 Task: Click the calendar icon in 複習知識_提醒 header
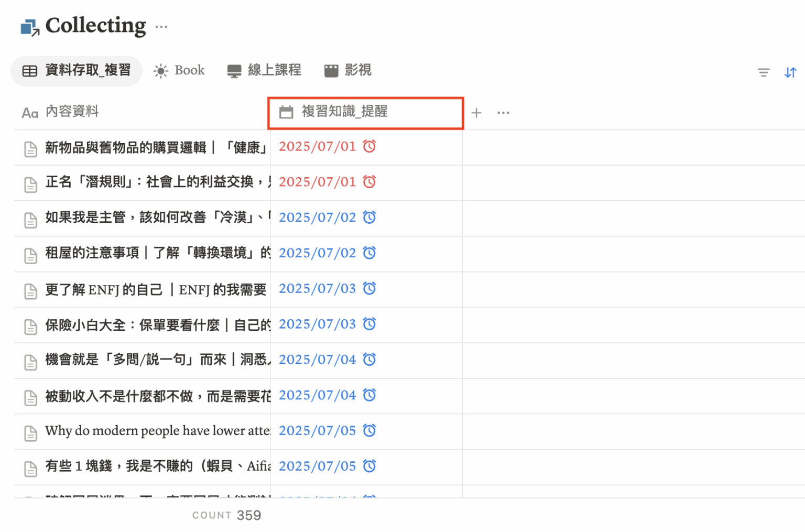pyautogui.click(x=286, y=112)
